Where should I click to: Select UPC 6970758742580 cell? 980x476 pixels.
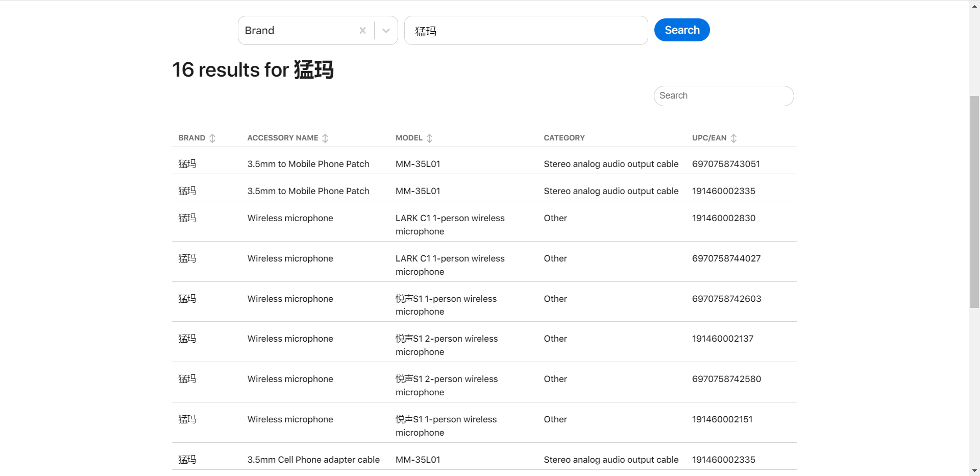click(x=726, y=379)
